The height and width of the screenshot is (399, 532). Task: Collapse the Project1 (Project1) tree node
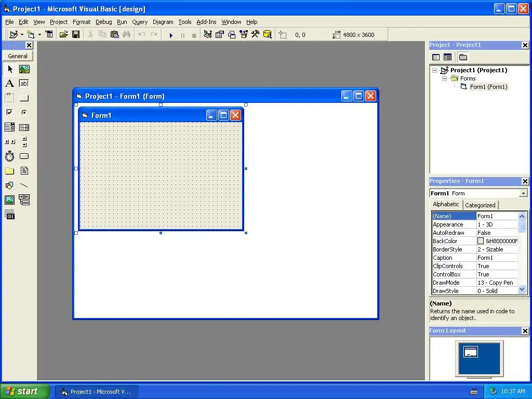tap(435, 71)
